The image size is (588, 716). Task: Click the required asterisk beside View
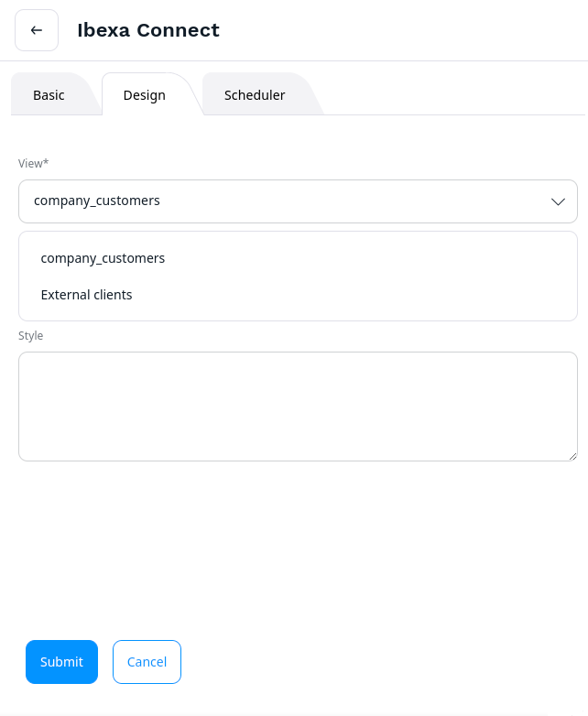click(x=47, y=162)
